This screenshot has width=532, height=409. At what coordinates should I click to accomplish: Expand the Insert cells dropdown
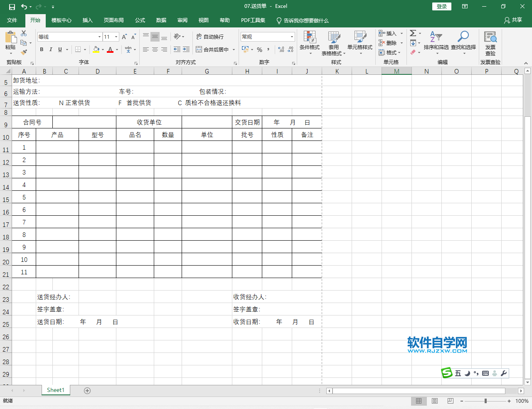(401, 33)
